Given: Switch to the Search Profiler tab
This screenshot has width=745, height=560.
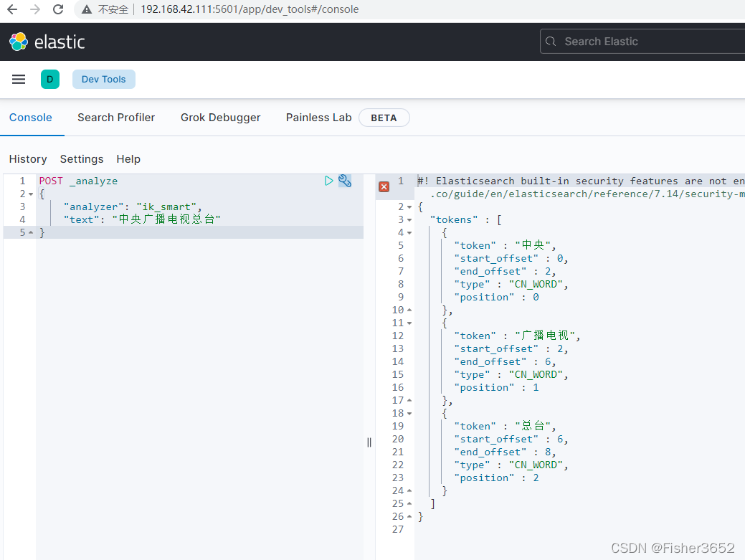Looking at the screenshot, I should click(x=116, y=118).
